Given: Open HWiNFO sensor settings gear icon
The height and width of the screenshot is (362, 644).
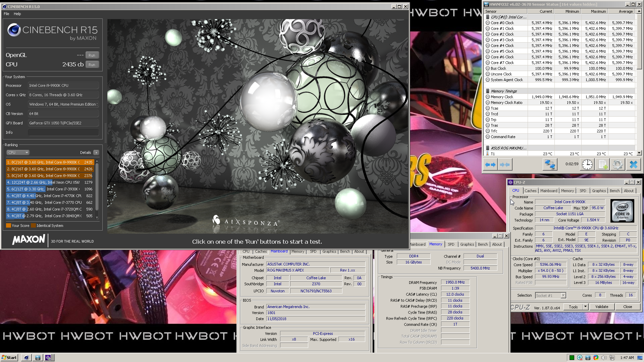Looking at the screenshot, I should pyautogui.click(x=618, y=165).
